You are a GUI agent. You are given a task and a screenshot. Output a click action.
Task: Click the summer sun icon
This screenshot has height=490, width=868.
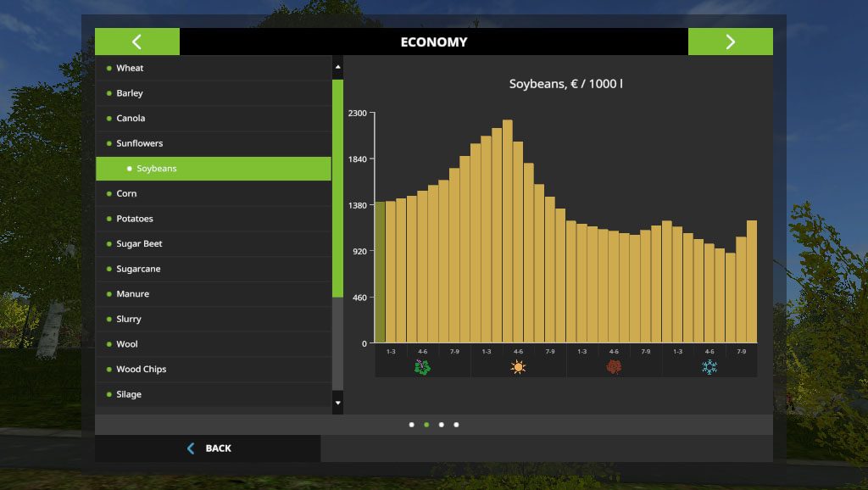pyautogui.click(x=517, y=366)
